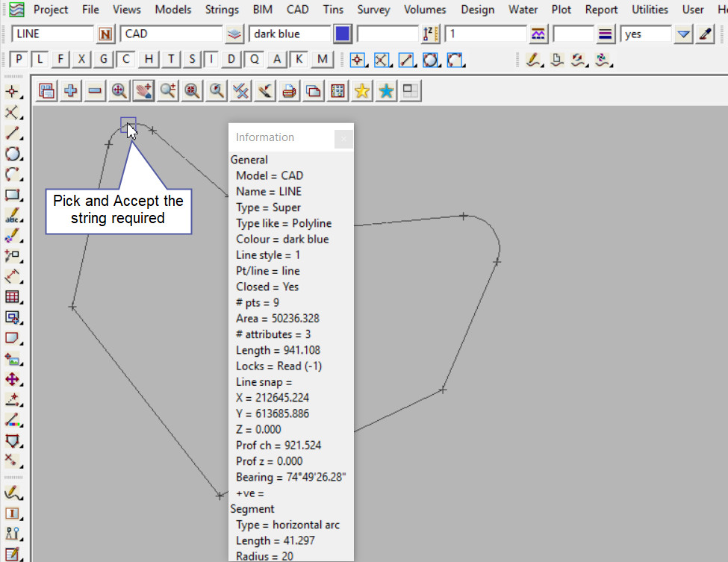Viewport: 728px width, 562px height.
Task: Select the text 'abc' tool in sidebar
Action: click(12, 216)
